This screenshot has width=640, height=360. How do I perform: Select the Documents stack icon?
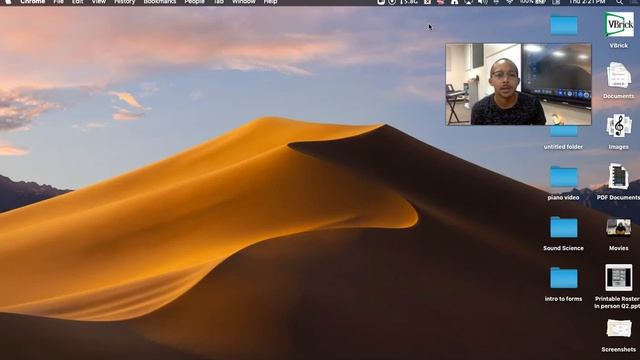pyautogui.click(x=619, y=76)
